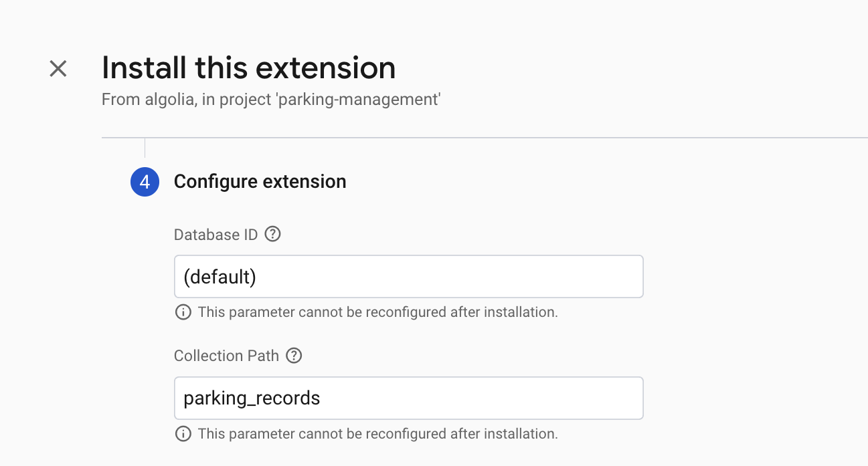Place cursor on the parking_records value text

[x=252, y=398]
